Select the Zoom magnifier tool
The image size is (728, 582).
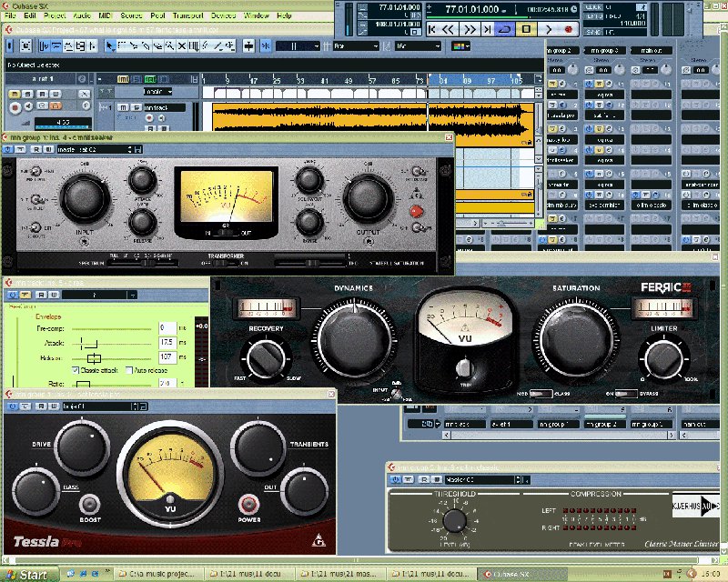click(x=170, y=46)
